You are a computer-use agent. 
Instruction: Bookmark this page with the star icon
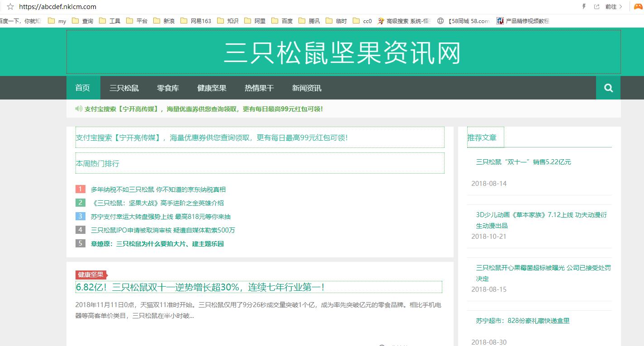click(x=10, y=7)
